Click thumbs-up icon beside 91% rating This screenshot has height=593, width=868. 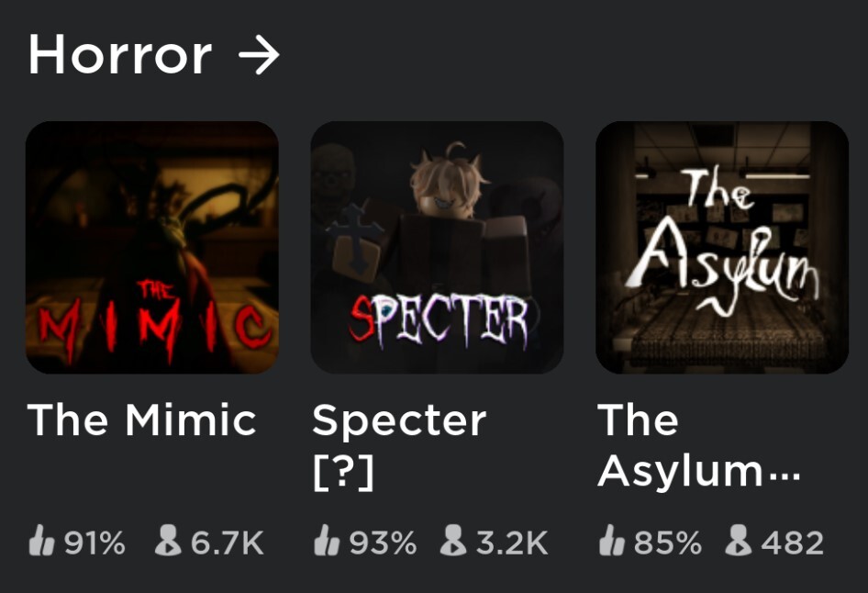coord(41,541)
